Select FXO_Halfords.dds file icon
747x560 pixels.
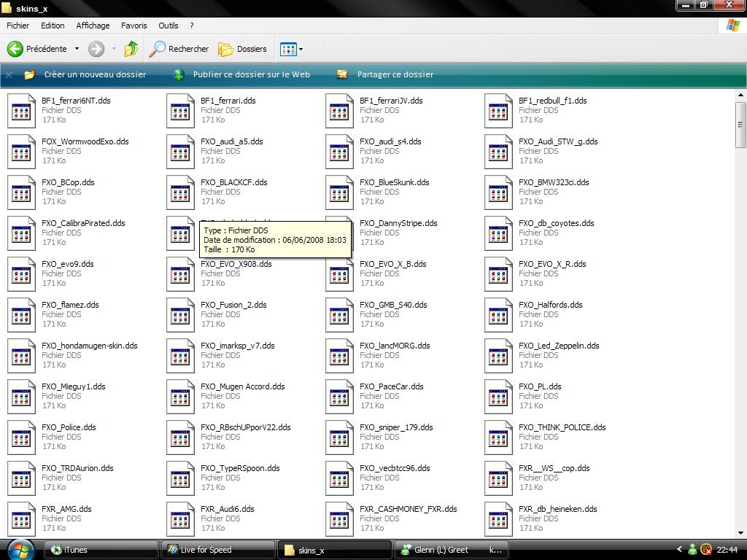(x=499, y=316)
